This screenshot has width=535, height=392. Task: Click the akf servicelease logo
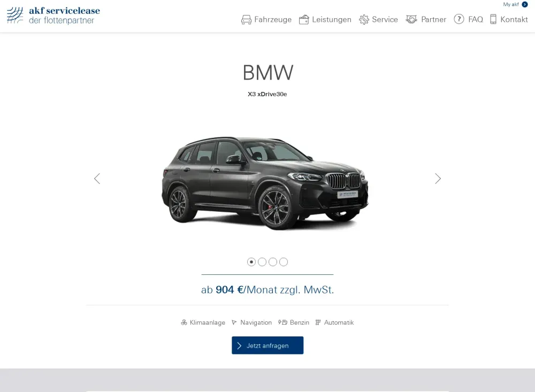click(x=53, y=16)
